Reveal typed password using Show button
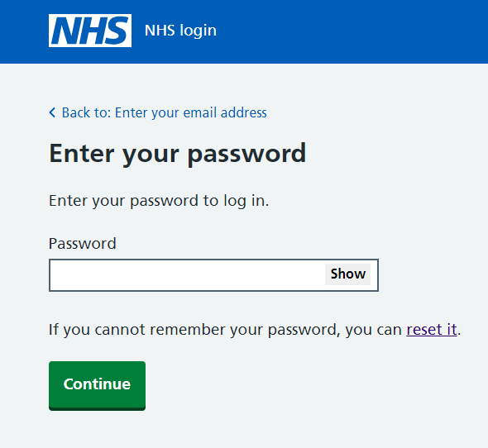 347,274
